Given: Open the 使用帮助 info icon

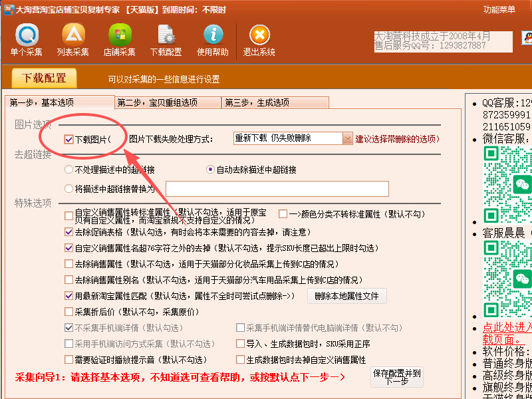Looking at the screenshot, I should (213, 35).
